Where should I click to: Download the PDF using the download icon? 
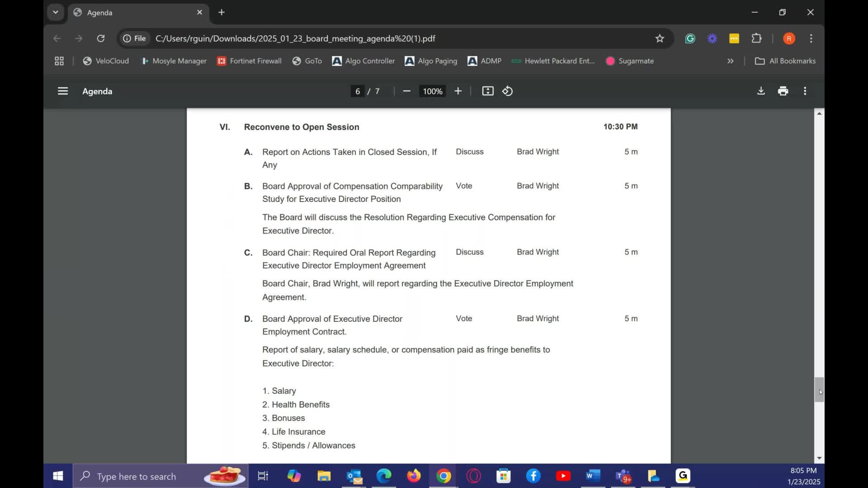pos(761,91)
